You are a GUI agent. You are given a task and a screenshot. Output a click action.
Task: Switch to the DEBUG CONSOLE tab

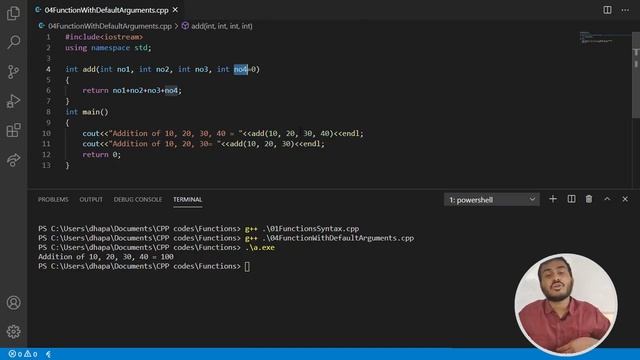coord(138,200)
